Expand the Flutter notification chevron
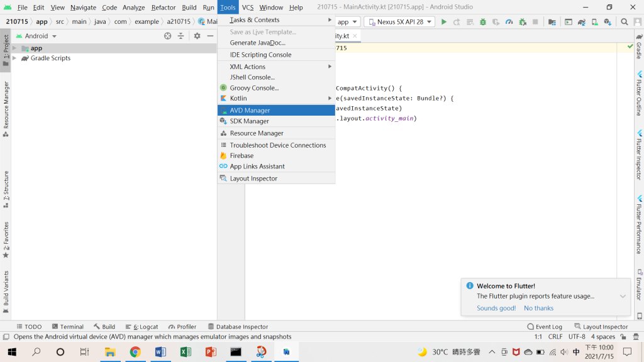 coord(623,297)
